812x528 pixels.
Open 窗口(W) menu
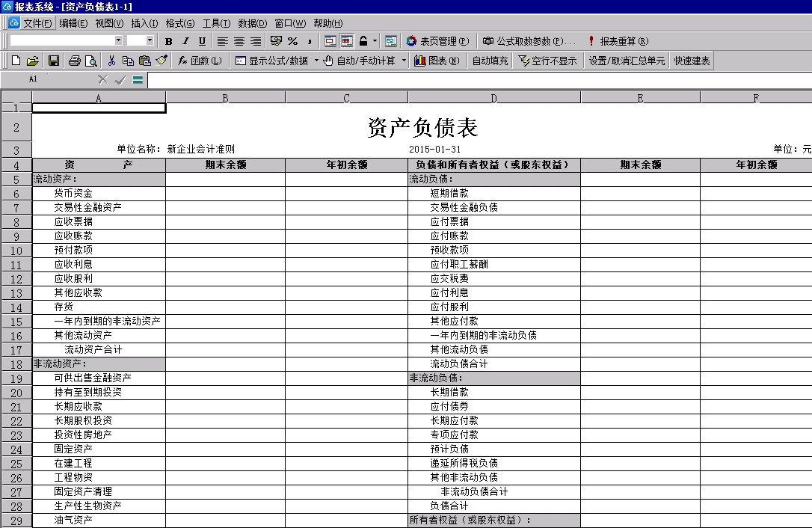click(x=290, y=23)
